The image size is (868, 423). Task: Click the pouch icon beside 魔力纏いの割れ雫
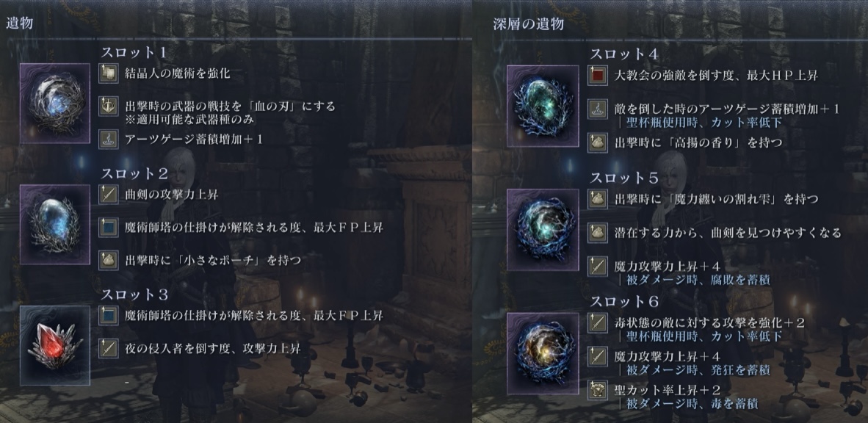click(x=597, y=199)
